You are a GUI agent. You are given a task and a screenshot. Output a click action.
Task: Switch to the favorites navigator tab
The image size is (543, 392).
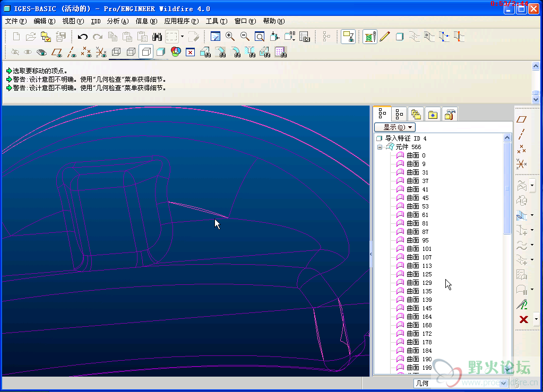click(433, 114)
